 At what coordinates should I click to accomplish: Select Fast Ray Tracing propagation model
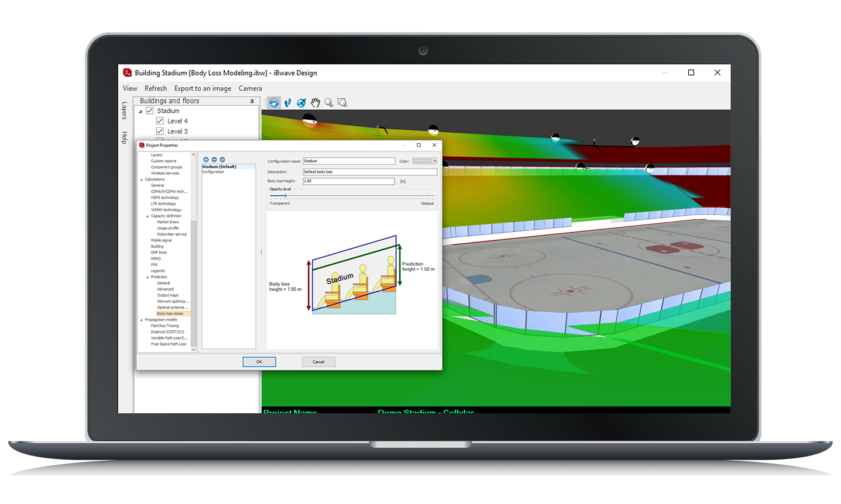[x=165, y=326]
